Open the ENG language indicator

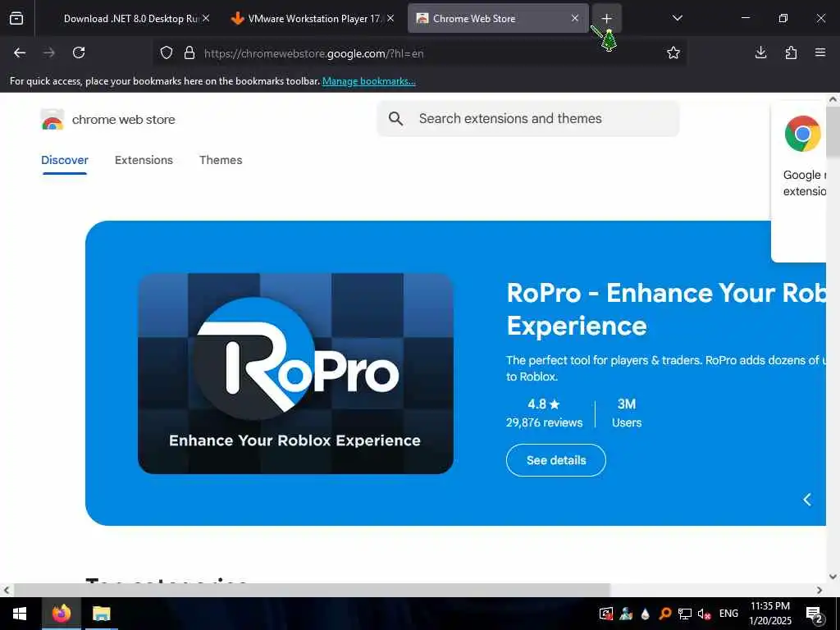click(x=728, y=614)
